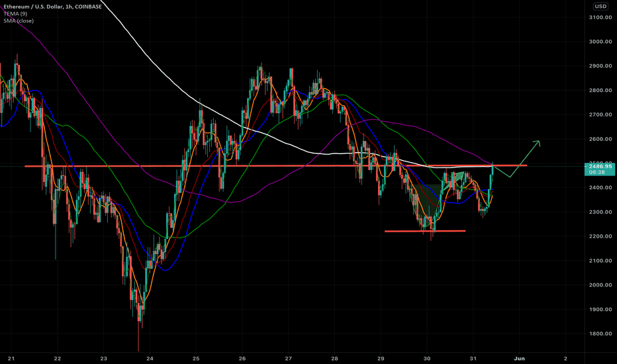Click the date label 21 on time axis

click(11, 359)
